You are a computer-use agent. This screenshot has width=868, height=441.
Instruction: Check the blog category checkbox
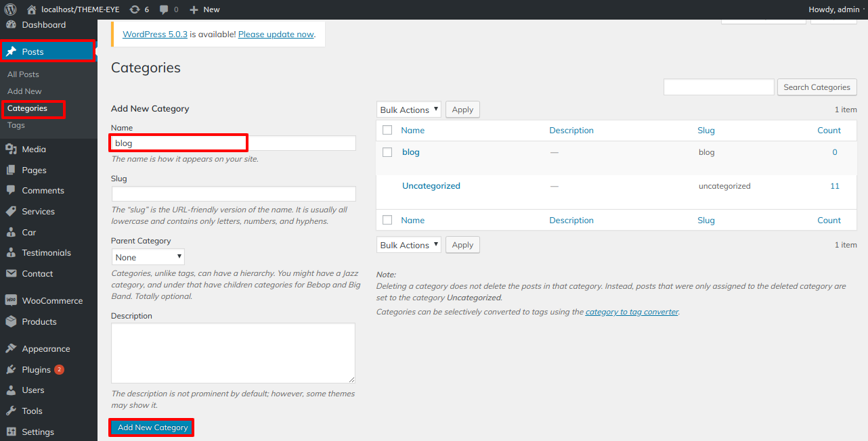(387, 152)
